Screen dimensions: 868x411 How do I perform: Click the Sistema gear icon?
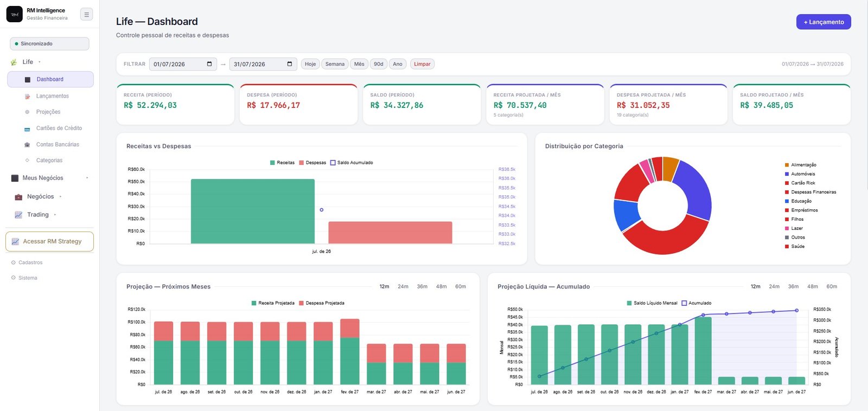(14, 278)
